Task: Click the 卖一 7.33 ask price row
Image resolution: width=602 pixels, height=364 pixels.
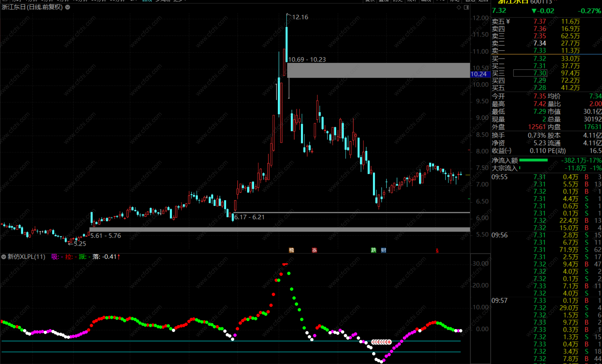Action: tap(540, 51)
